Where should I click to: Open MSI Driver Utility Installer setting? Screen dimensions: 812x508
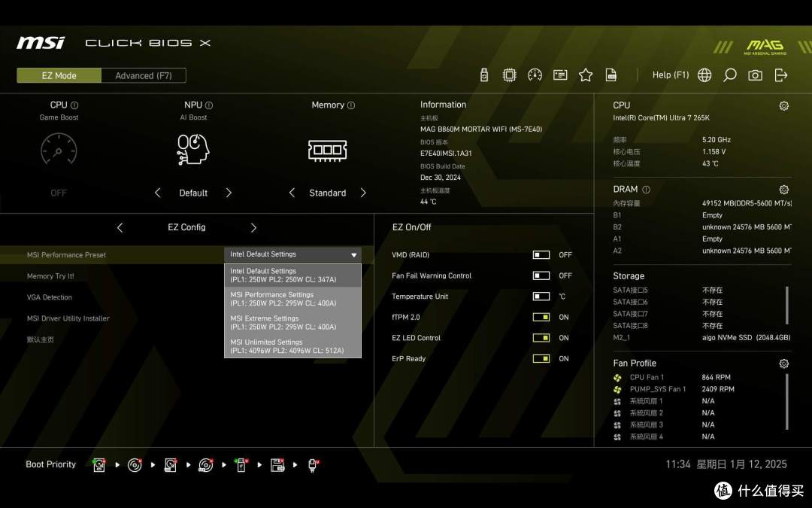[x=68, y=319]
